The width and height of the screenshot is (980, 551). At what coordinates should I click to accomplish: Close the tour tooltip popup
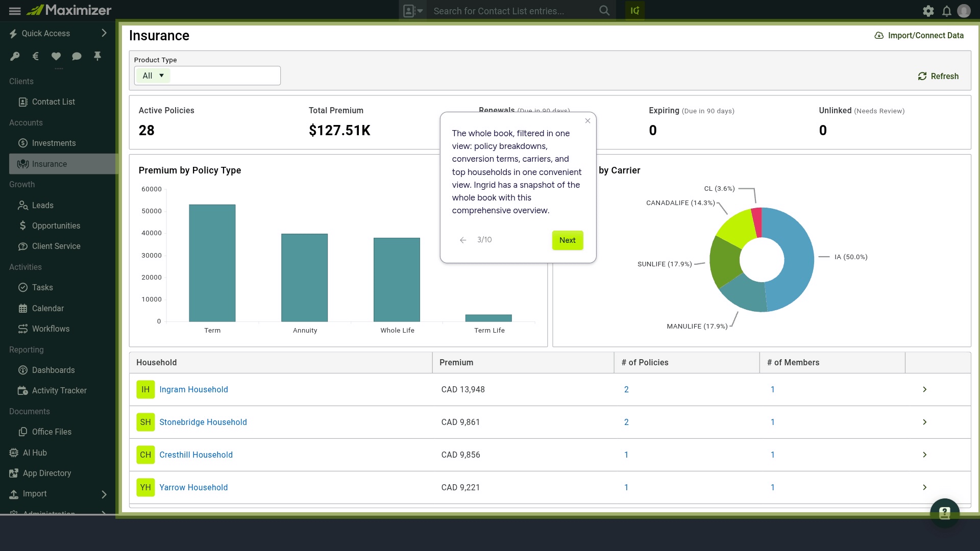click(x=587, y=121)
